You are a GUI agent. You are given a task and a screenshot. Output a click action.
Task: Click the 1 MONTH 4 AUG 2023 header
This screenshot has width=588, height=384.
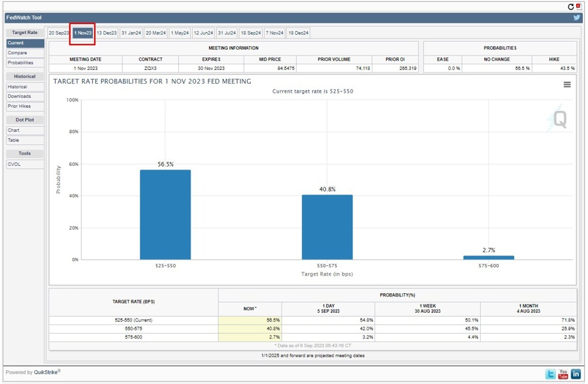click(x=529, y=309)
